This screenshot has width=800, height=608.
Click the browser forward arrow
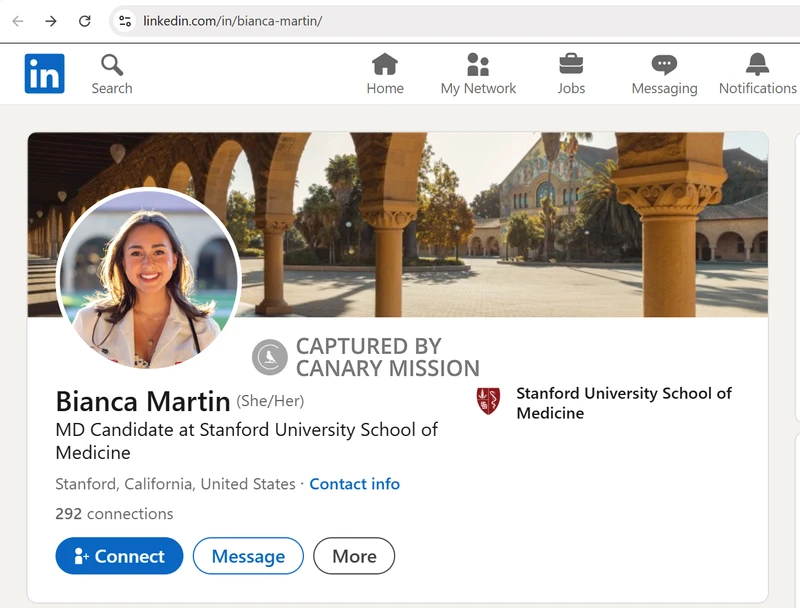click(x=51, y=21)
